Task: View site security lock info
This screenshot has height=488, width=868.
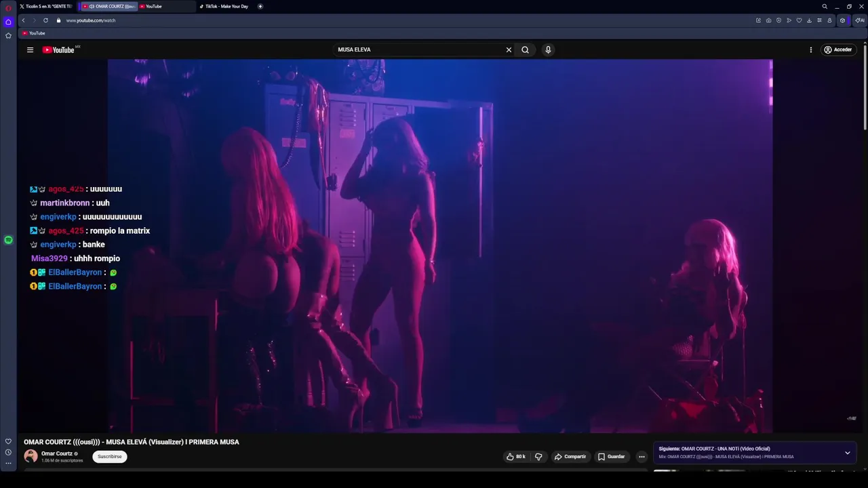Action: (58, 20)
